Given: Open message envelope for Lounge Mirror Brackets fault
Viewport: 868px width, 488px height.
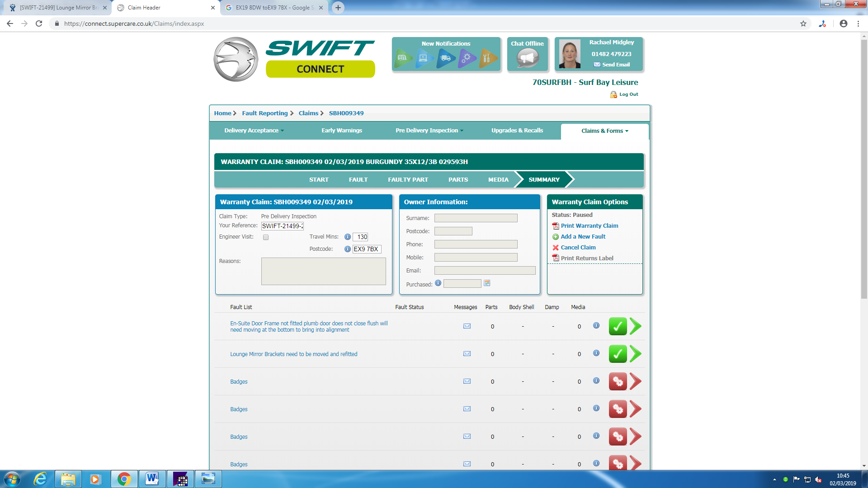Looking at the screenshot, I should [467, 354].
